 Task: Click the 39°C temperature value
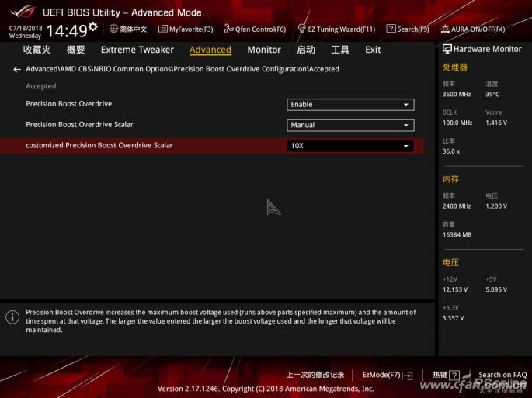492,94
